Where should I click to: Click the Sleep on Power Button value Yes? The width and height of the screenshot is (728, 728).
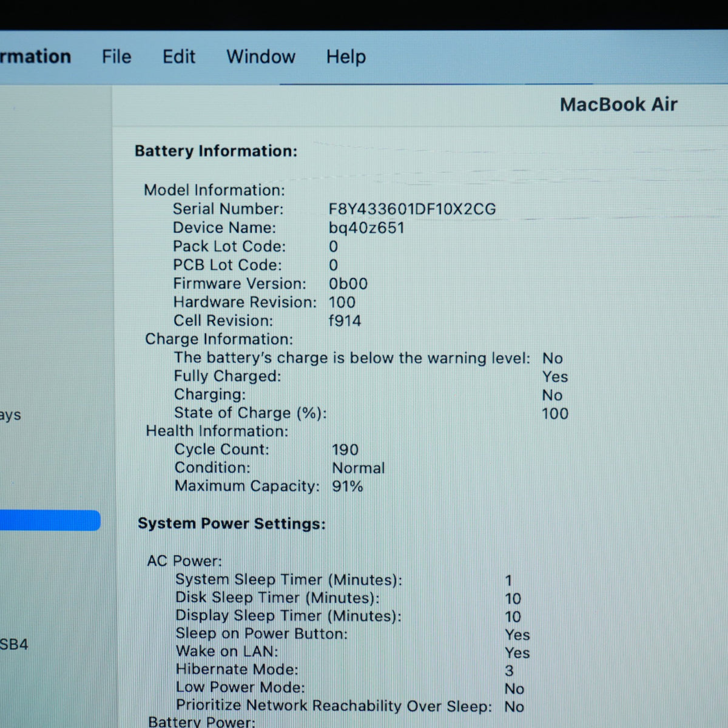coord(517,635)
